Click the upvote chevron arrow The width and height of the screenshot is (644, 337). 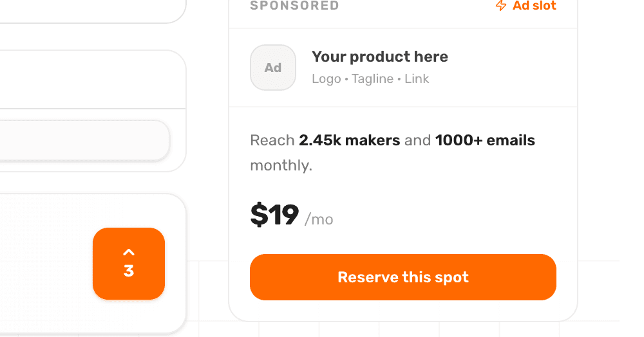click(x=129, y=253)
